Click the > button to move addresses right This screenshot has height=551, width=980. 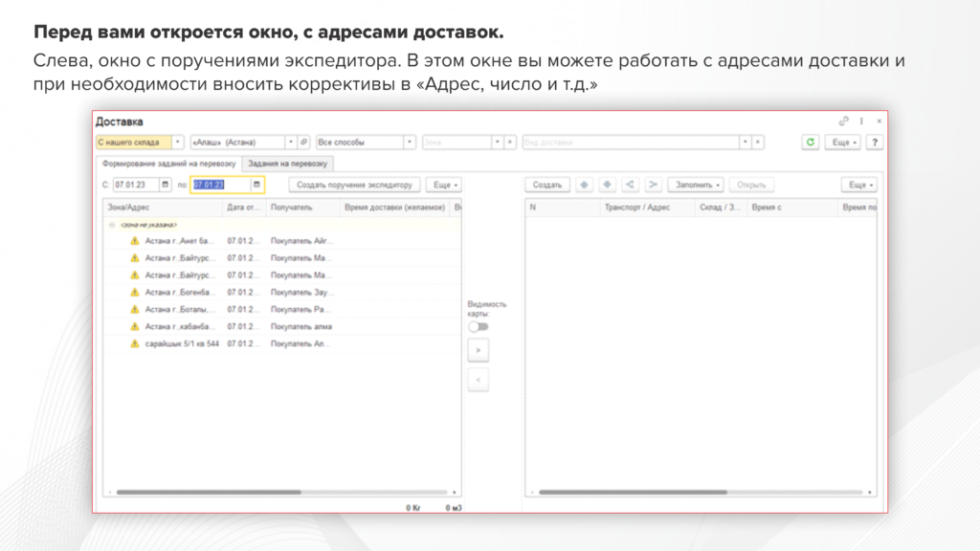point(479,350)
